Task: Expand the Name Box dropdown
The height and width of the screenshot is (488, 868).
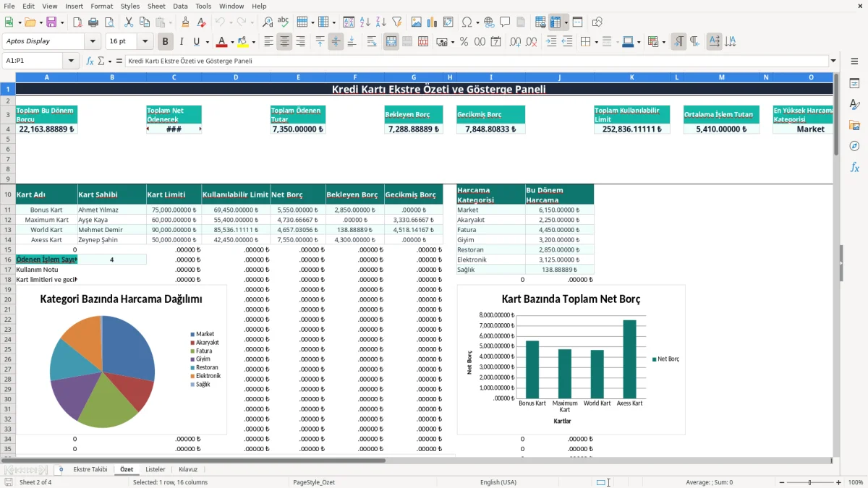Action: coord(71,61)
